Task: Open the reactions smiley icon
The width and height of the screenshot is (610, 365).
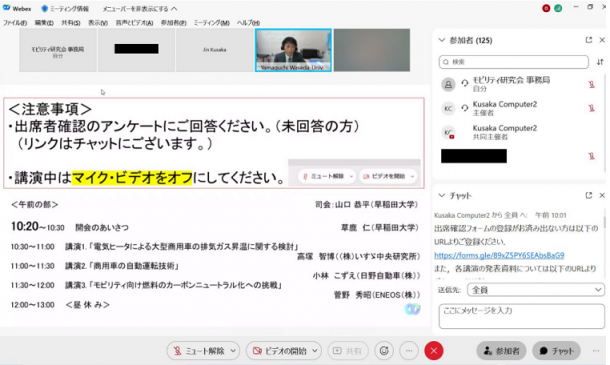Action: [384, 351]
